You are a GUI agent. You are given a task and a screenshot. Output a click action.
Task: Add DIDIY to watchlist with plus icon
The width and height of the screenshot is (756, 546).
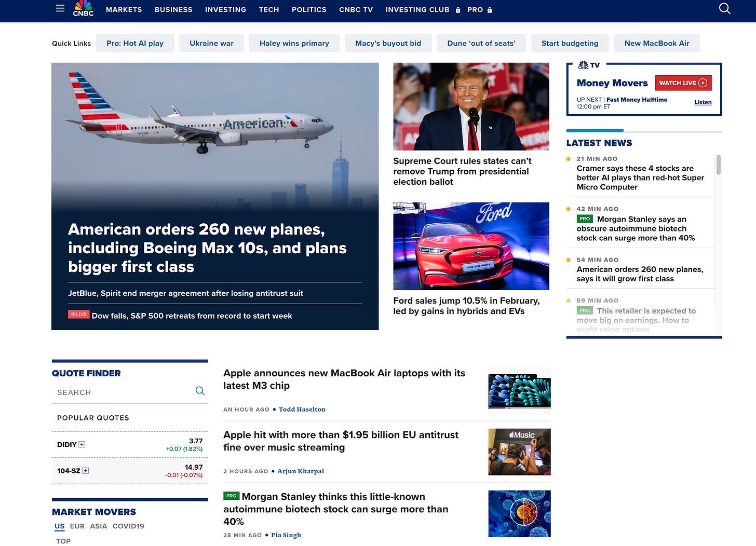pyautogui.click(x=82, y=444)
